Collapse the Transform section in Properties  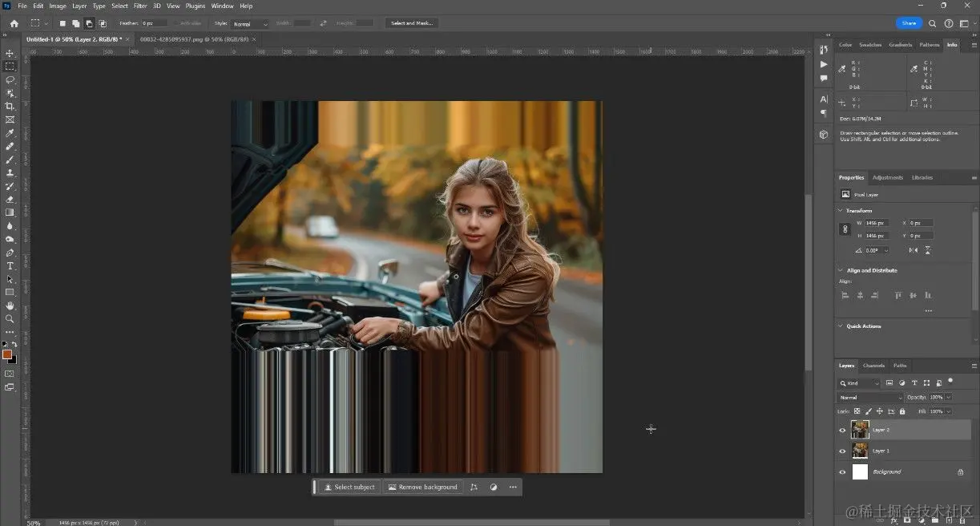(x=841, y=211)
